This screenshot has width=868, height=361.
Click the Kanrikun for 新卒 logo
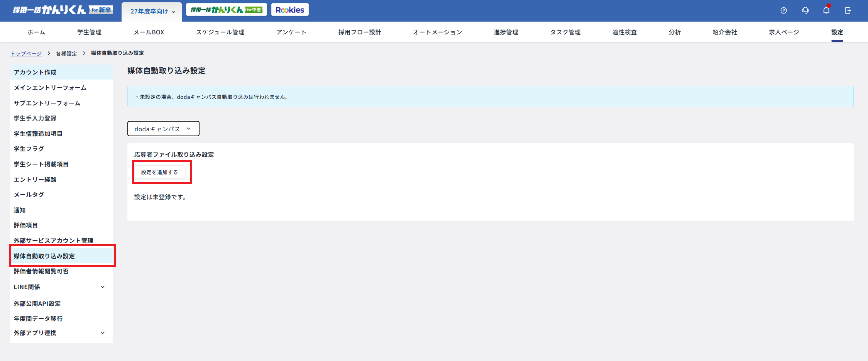pyautogui.click(x=63, y=10)
